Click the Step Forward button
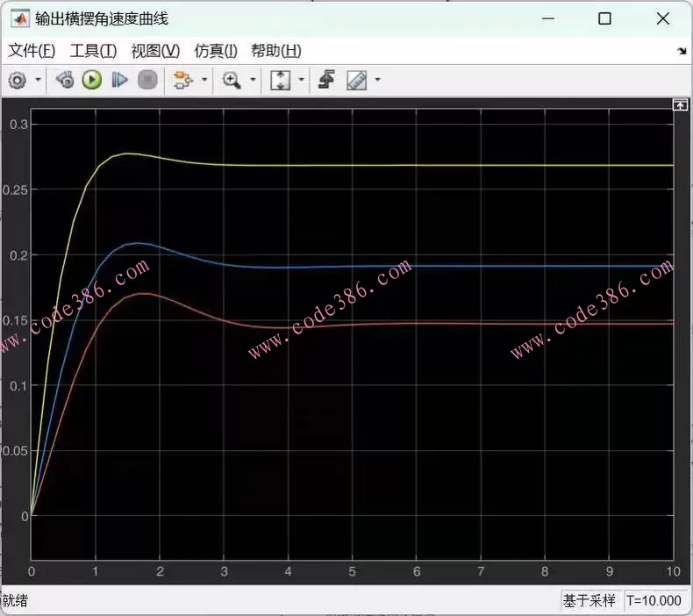This screenshot has height=616, width=693. pos(119,81)
